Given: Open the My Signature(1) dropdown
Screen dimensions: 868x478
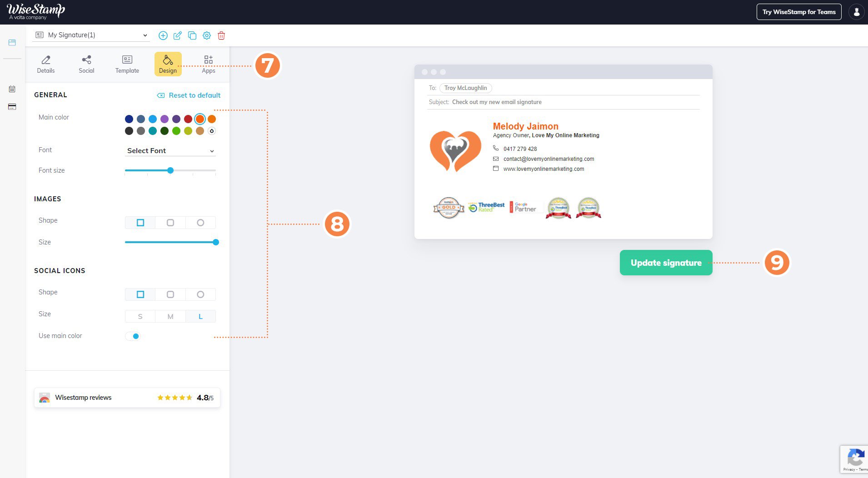Looking at the screenshot, I should coord(91,35).
